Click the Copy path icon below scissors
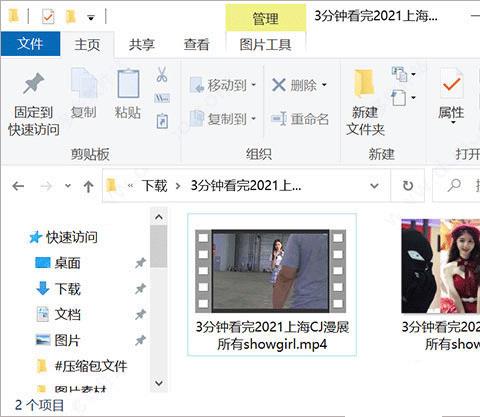 (162, 98)
